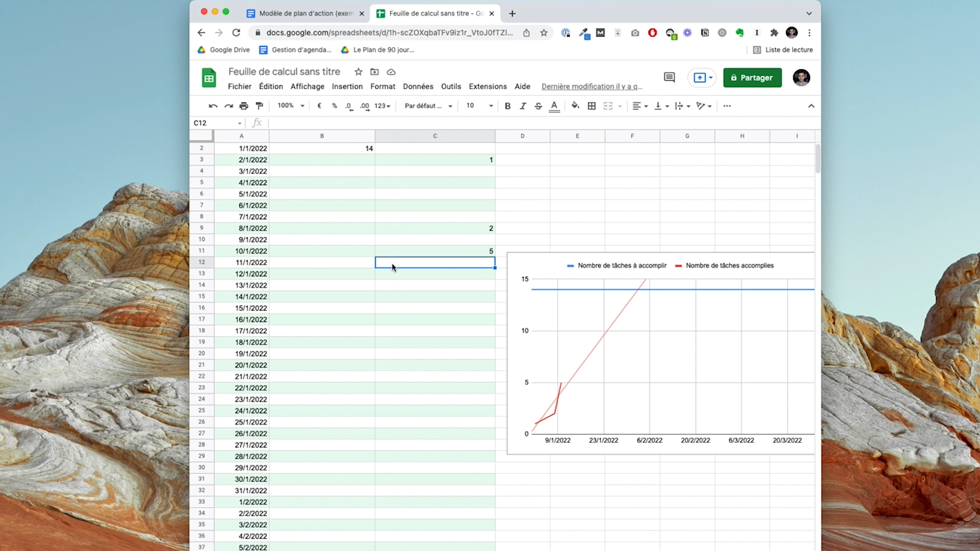Click the move to folder icon
Viewport: 980px width, 551px height.
pos(375,72)
